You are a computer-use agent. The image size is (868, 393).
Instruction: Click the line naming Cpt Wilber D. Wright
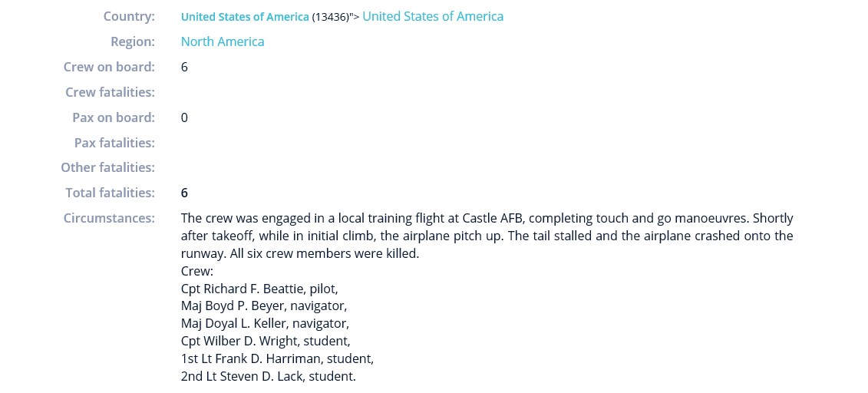(266, 341)
